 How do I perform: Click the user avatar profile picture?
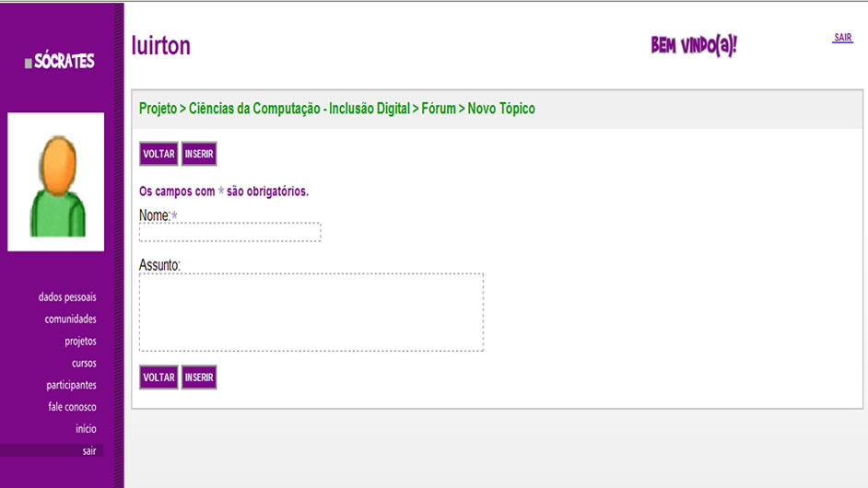click(56, 182)
